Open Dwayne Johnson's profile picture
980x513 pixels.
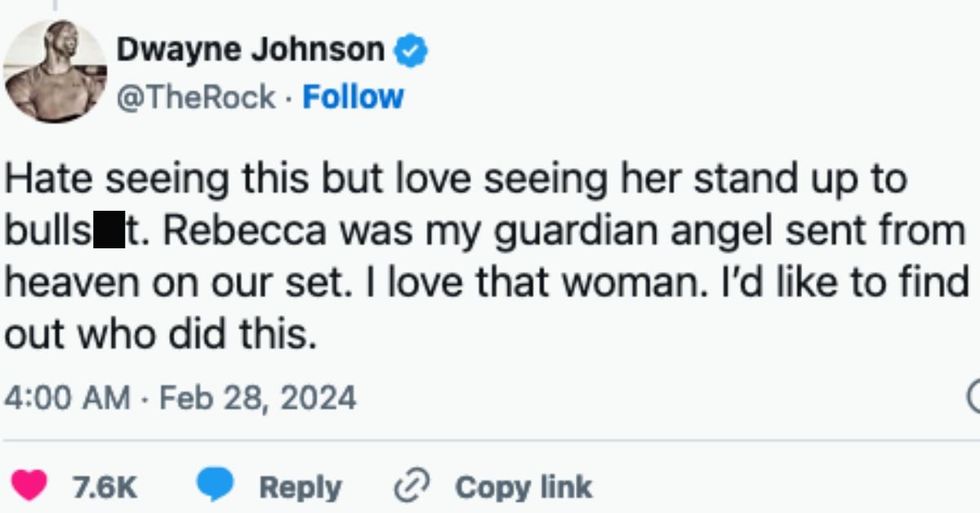(55, 71)
